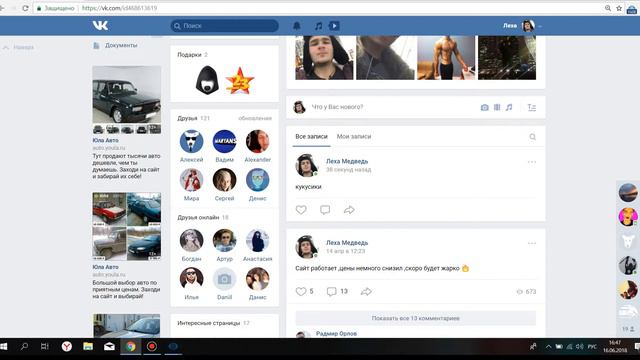The width and height of the screenshot is (640, 360).
Task: Open friend Денис's avatar
Action: tap(258, 180)
